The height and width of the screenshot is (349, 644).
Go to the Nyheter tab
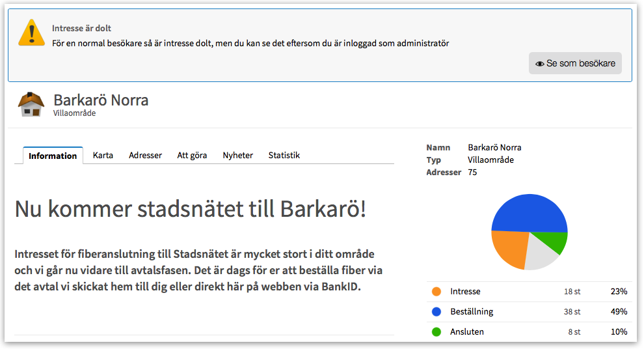[x=237, y=156]
